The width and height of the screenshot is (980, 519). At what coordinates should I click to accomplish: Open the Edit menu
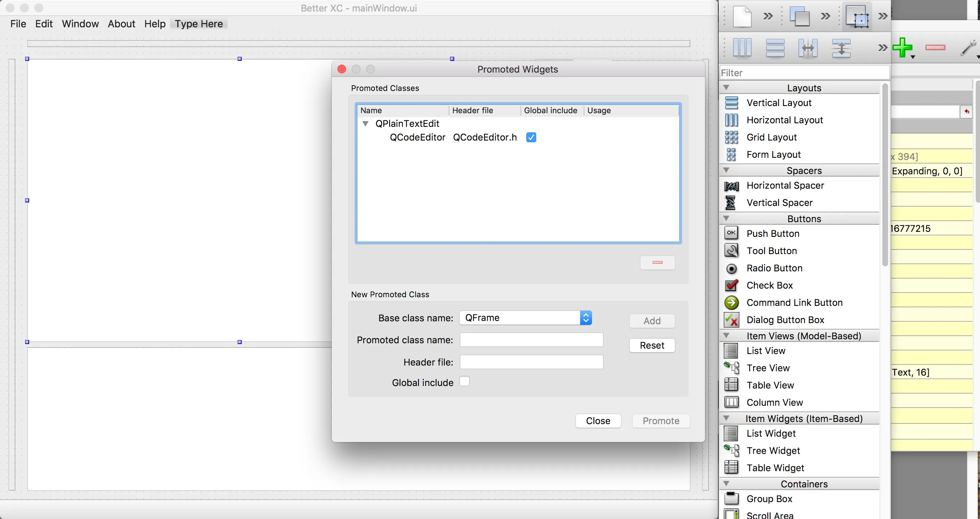click(44, 24)
